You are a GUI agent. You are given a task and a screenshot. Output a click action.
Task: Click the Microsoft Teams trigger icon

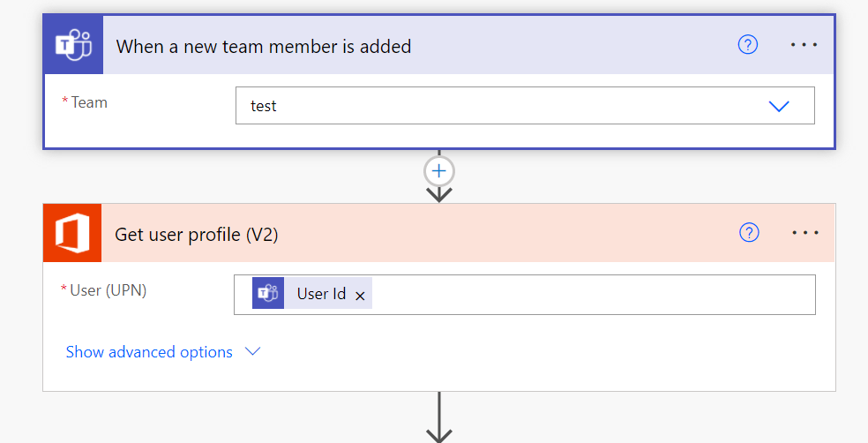[x=73, y=45]
